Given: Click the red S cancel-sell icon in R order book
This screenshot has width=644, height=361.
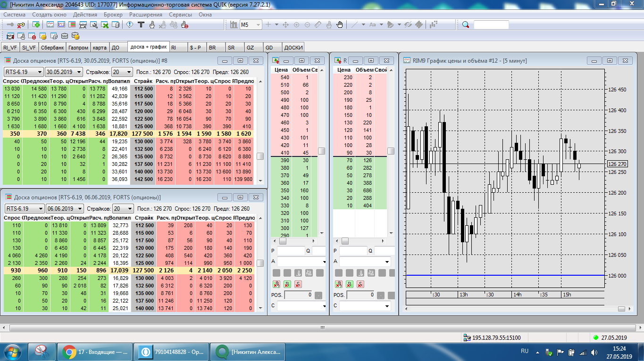Looking at the screenshot, I should (x=360, y=284).
